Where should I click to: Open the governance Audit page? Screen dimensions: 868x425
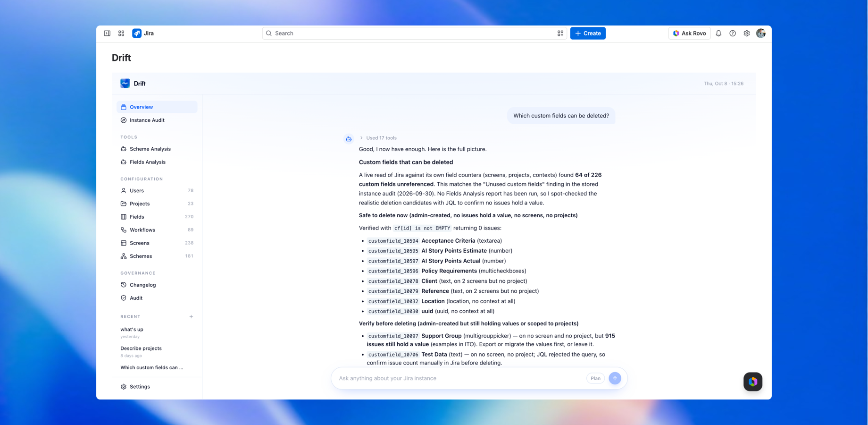[x=157, y=298]
